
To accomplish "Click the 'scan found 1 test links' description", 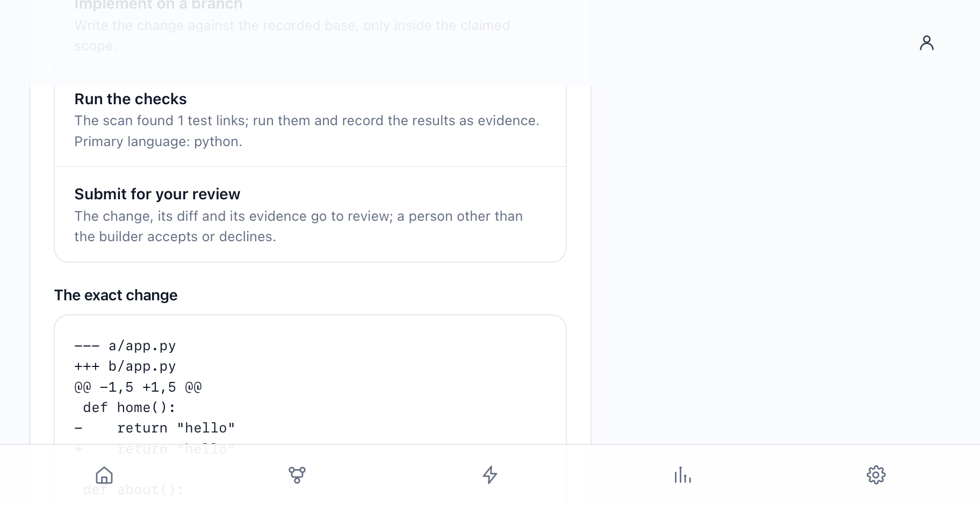I will (307, 120).
